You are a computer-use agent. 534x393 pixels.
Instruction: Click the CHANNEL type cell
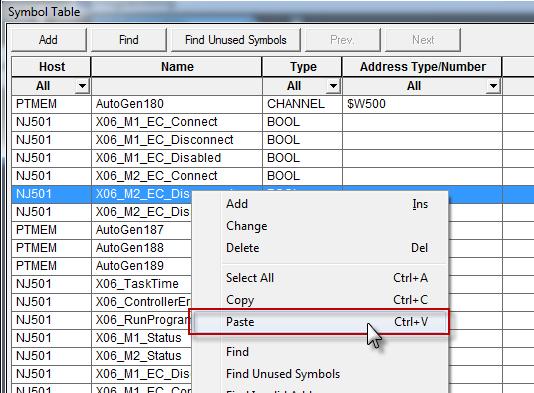pos(302,104)
